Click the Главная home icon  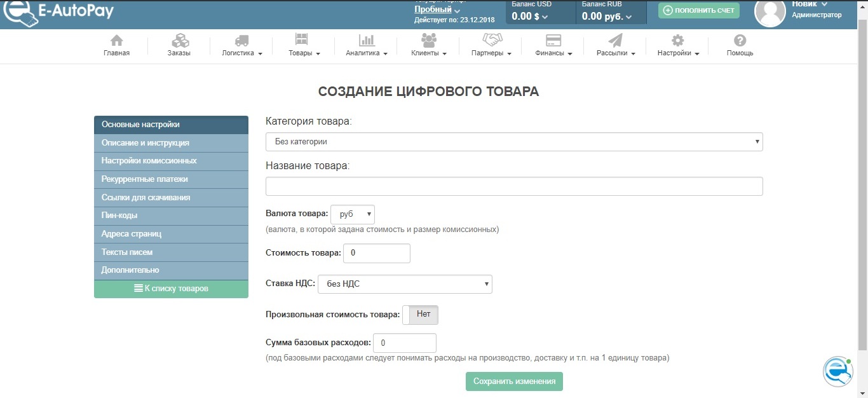click(116, 41)
